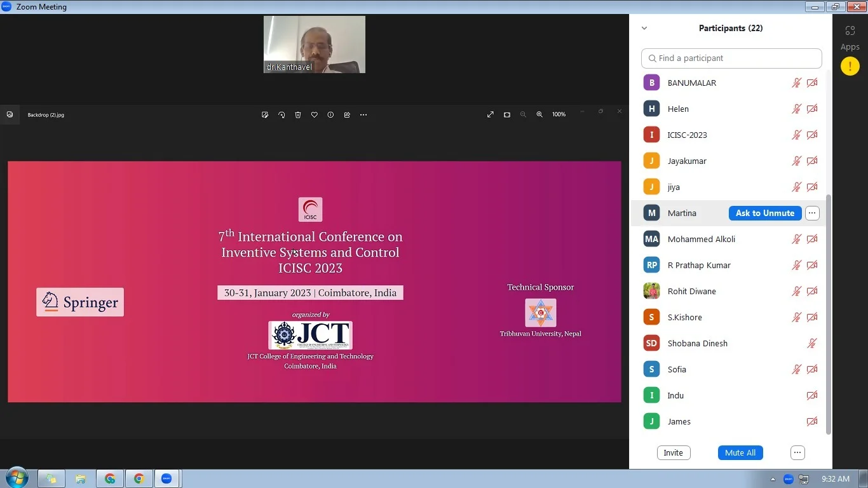This screenshot has height=488, width=868.
Task: Click Helen's video-off camera icon
Action: coord(812,109)
